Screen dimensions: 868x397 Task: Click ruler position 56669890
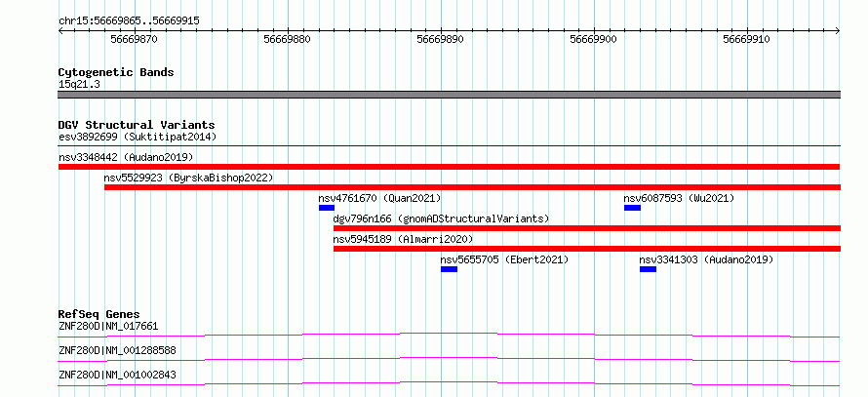441,39
